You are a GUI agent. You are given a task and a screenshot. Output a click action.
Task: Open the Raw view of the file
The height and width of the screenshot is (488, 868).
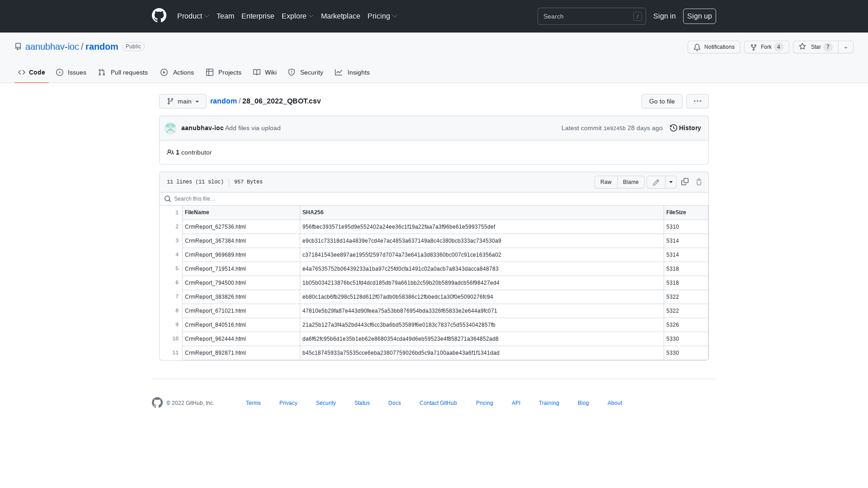(x=606, y=182)
